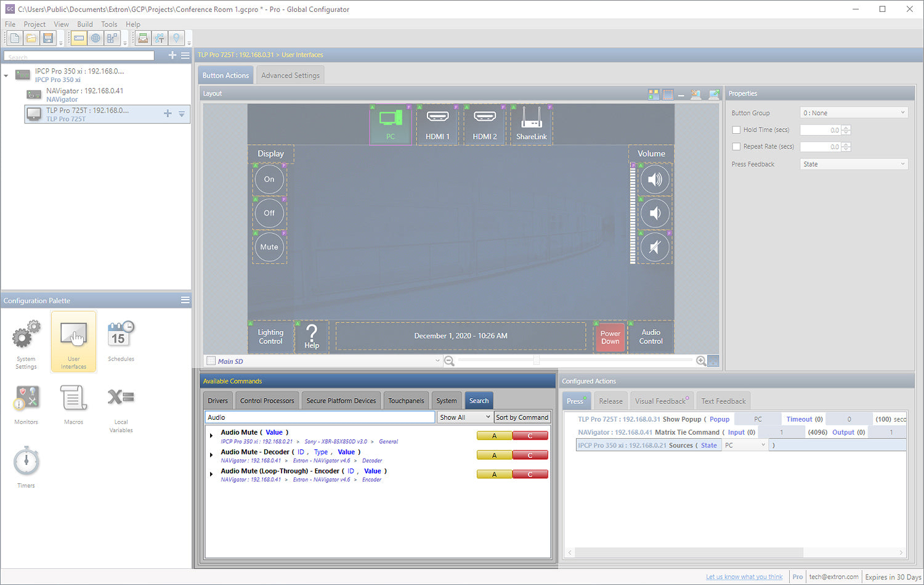924x585 pixels.
Task: Click the Save project floppy icon
Action: click(x=47, y=38)
